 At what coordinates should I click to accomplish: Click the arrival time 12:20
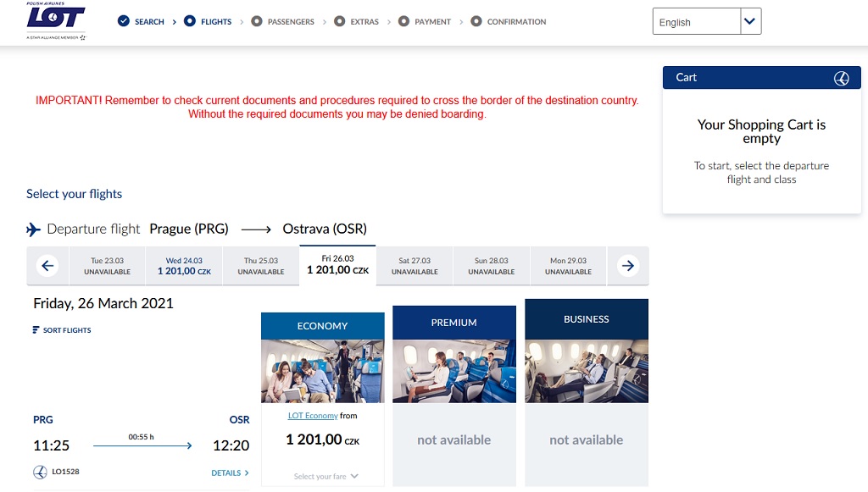(231, 445)
